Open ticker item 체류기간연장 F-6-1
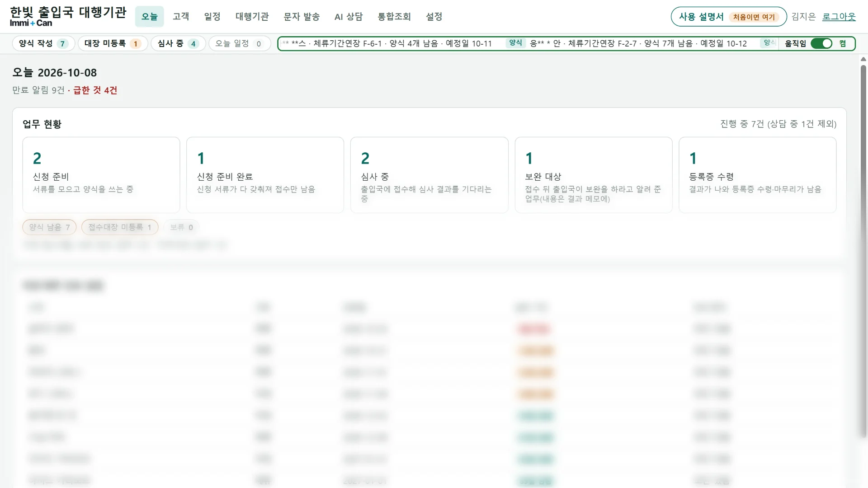The width and height of the screenshot is (868, 488). (x=387, y=43)
